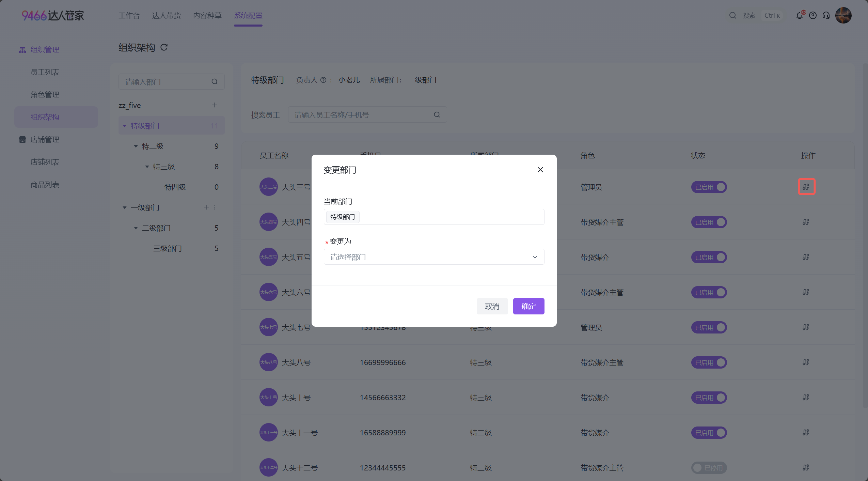Toggle 已启用 switch for 大头六号
868x481 pixels.
click(x=709, y=292)
